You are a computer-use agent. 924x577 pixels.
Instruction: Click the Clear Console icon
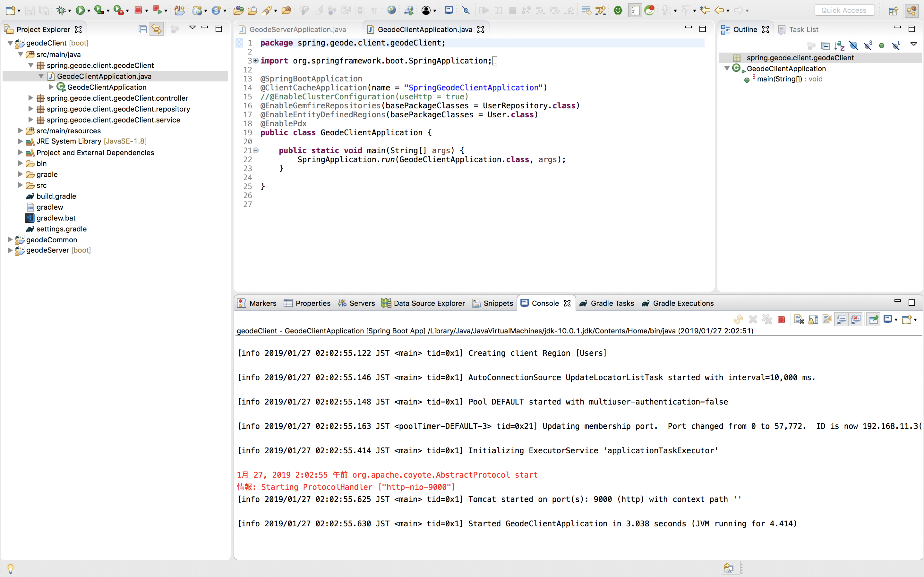coord(799,319)
